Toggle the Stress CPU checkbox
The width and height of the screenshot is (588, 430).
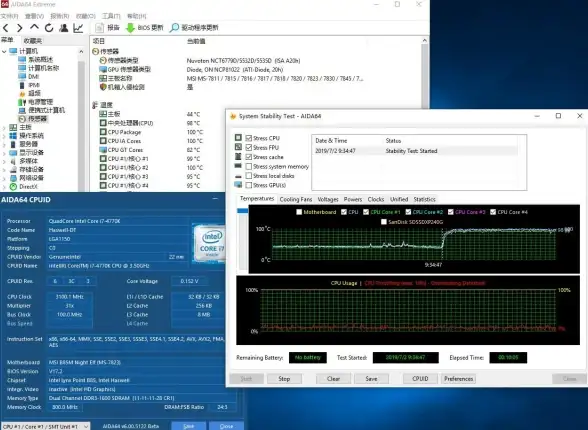[x=248, y=138]
